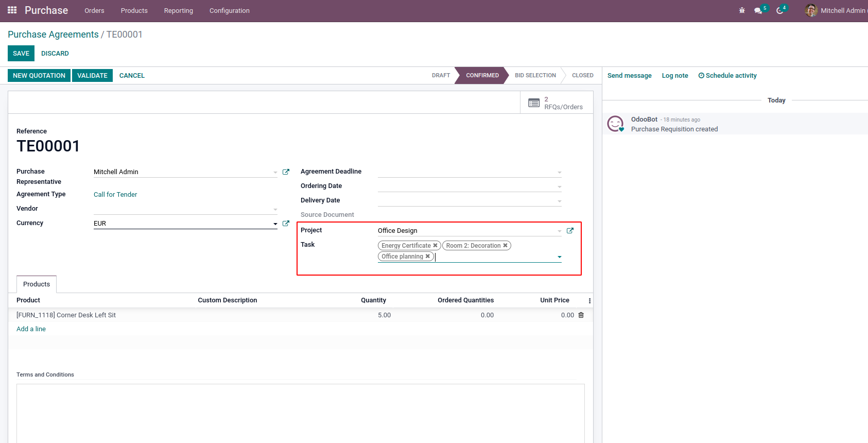
Task: Click the Corner Desk Left Sit product cell
Action: tap(66, 315)
